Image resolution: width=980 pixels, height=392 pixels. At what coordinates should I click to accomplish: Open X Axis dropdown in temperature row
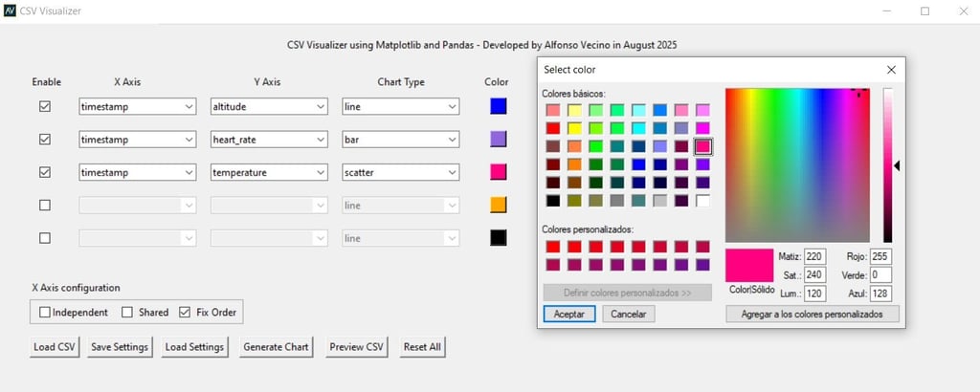pos(138,172)
